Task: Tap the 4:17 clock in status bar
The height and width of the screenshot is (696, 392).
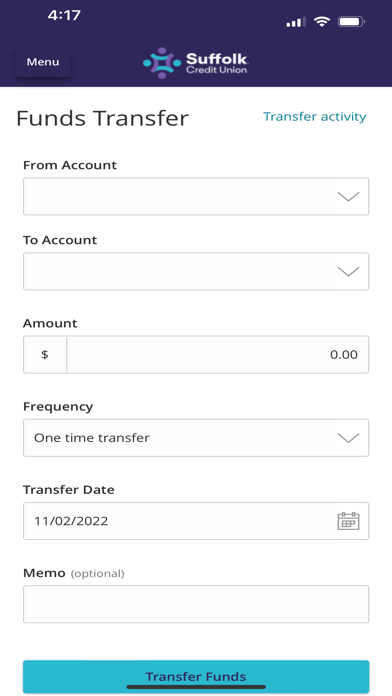Action: 64,16
